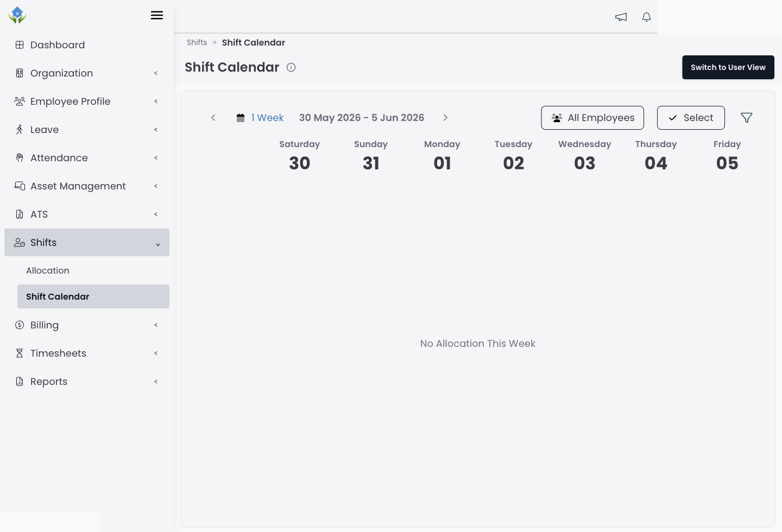Image resolution: width=782 pixels, height=532 pixels.
Task: Click the app logo in the sidebar header
Action: tap(17, 15)
